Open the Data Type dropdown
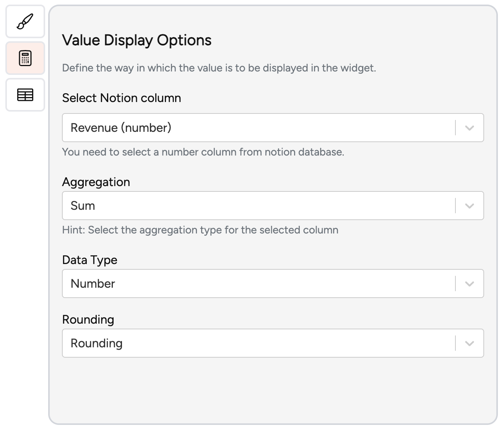Screen dimensions: 504x431 pos(273,284)
